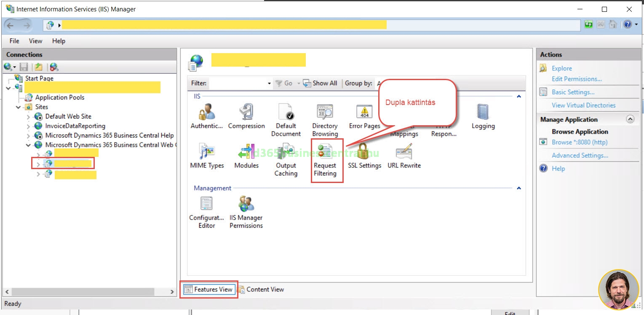644x315 pixels.
Task: Open the View menu
Action: 35,41
